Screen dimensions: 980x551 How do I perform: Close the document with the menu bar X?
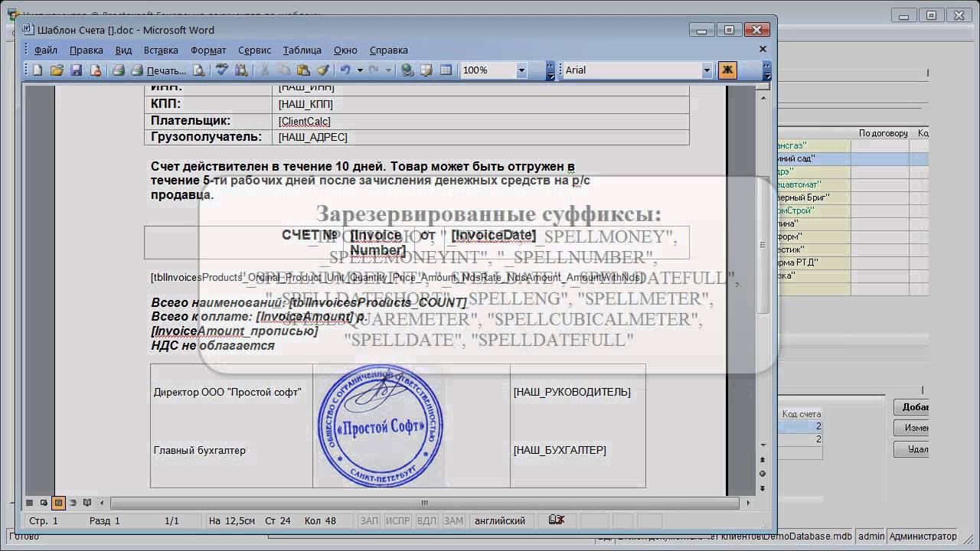(763, 49)
